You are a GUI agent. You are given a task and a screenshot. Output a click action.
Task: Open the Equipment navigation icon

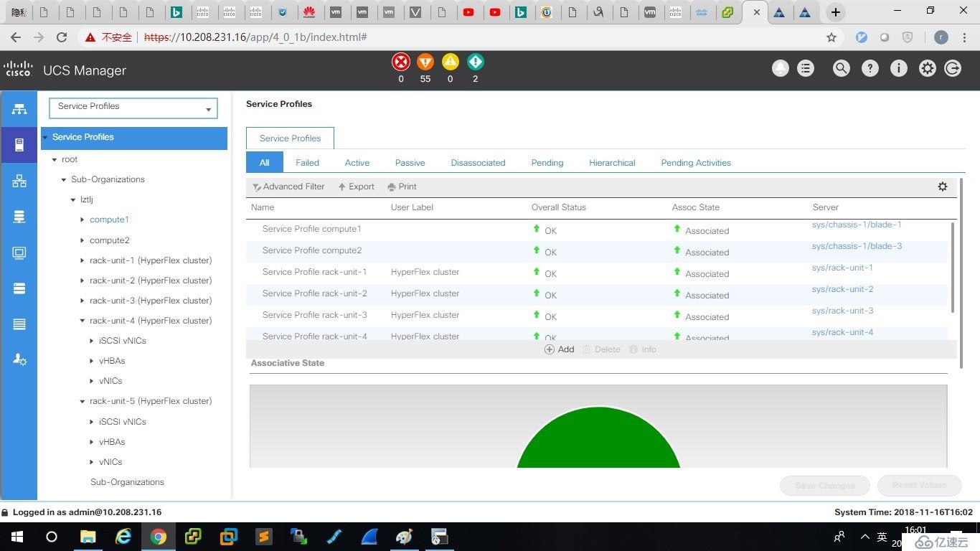[19, 109]
